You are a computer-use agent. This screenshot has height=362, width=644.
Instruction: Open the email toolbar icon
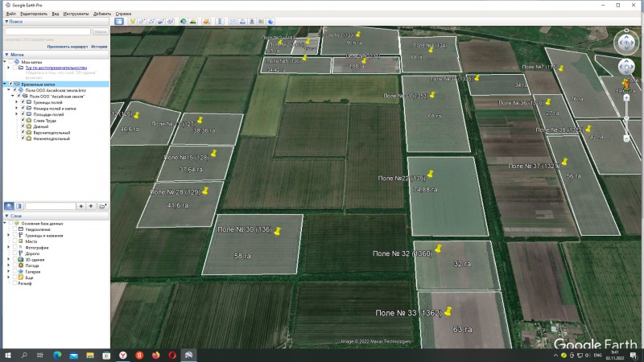233,22
